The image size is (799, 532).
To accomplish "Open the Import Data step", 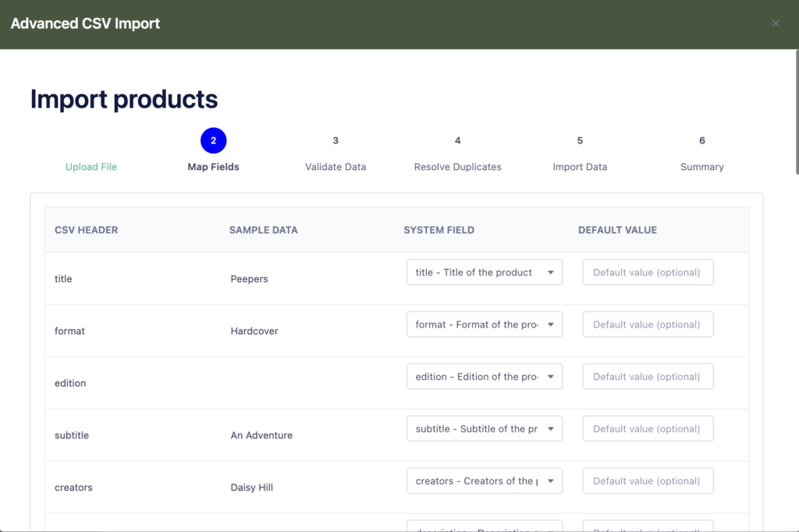I will point(580,167).
